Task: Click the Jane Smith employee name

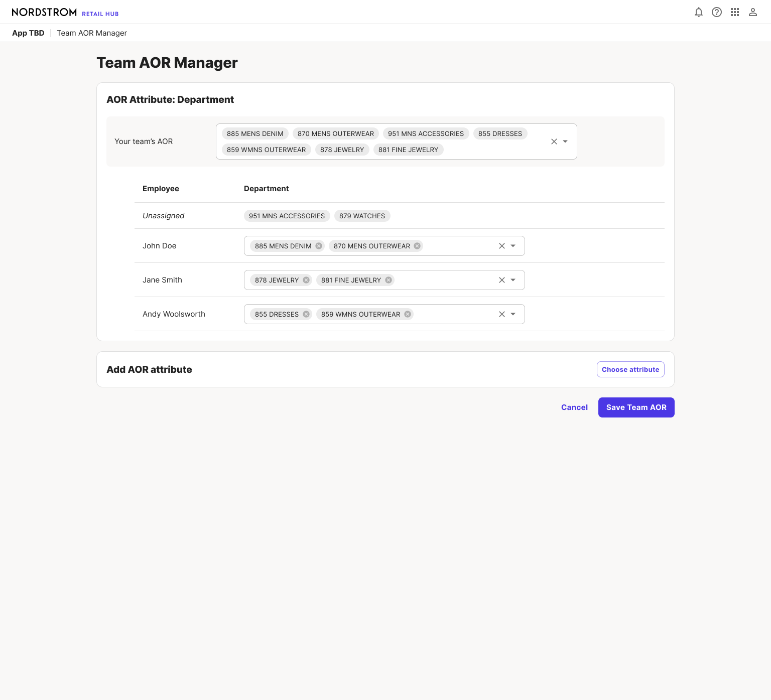Action: point(163,280)
